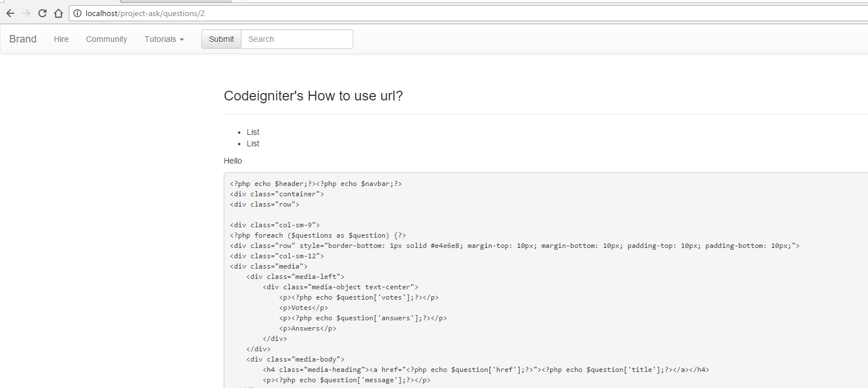868x388 pixels.
Task: Click the media-heading h4 code line
Action: click(486, 370)
